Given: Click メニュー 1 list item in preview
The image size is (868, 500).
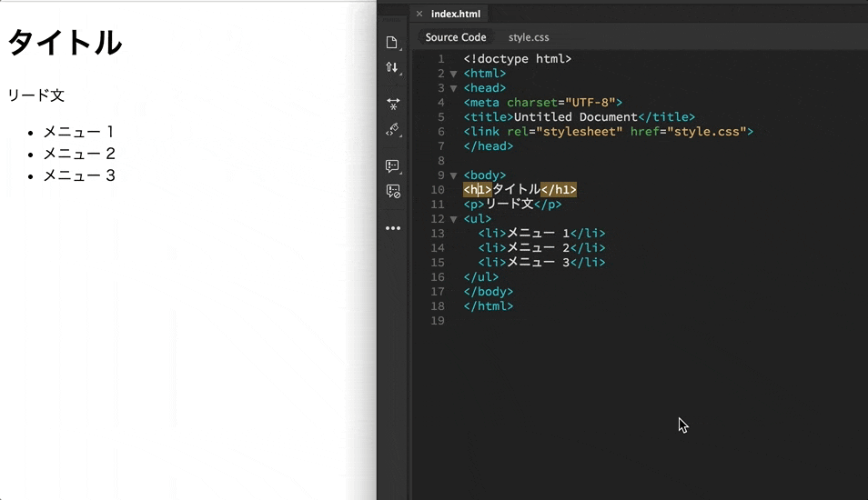Looking at the screenshot, I should (x=78, y=132).
